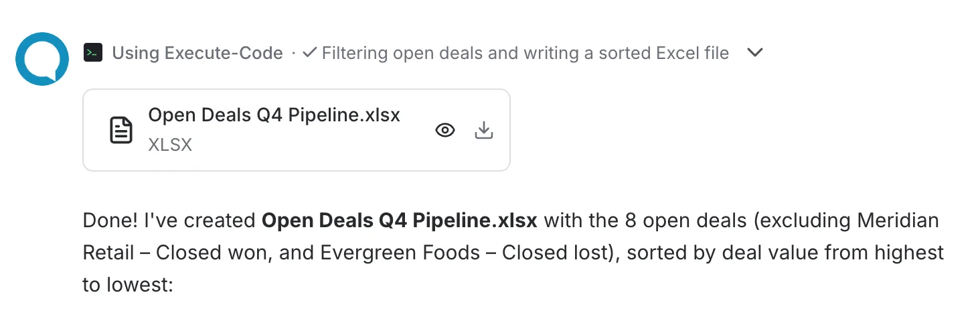This screenshot has height=311, width=980.
Task: Click the "Using Execute-Code" label
Action: 197,53
